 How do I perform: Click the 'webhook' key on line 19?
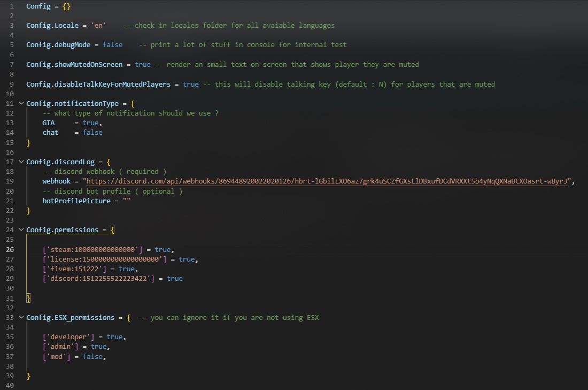[x=56, y=181]
